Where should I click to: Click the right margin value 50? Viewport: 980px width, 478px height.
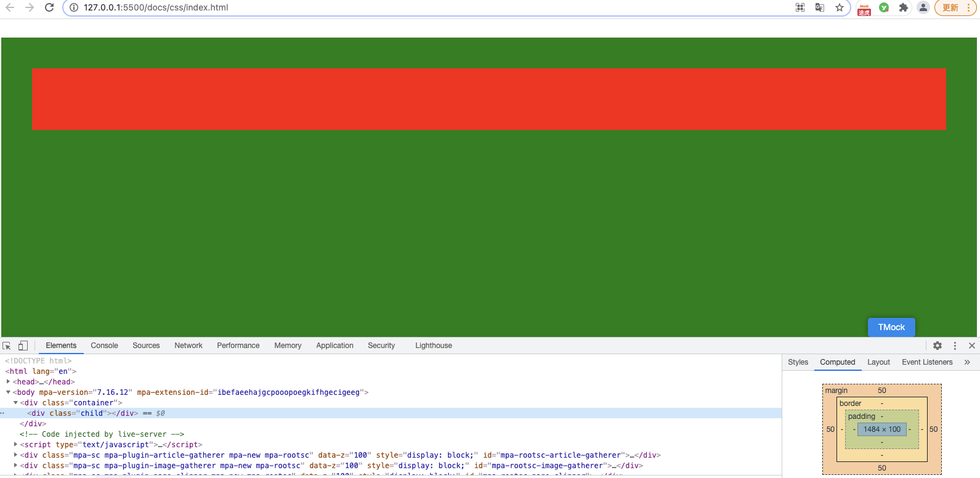[x=933, y=429]
